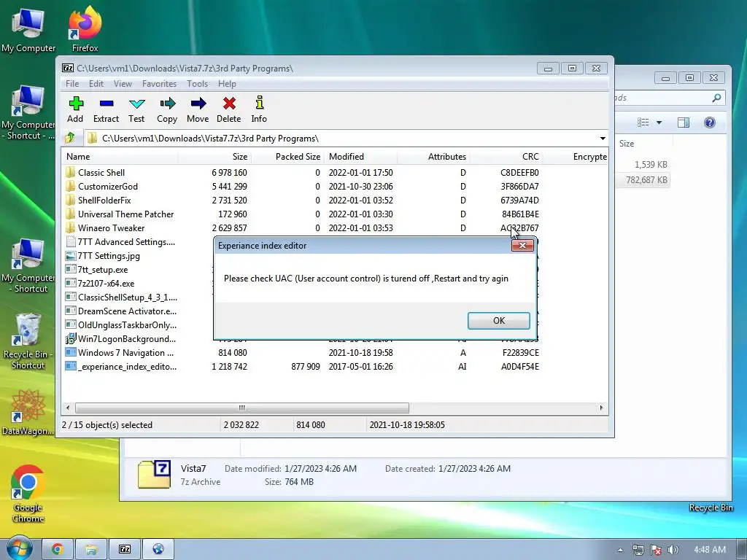Open Recycle Bin - Shortcut desktop icon
The image size is (747, 560).
pos(28,341)
